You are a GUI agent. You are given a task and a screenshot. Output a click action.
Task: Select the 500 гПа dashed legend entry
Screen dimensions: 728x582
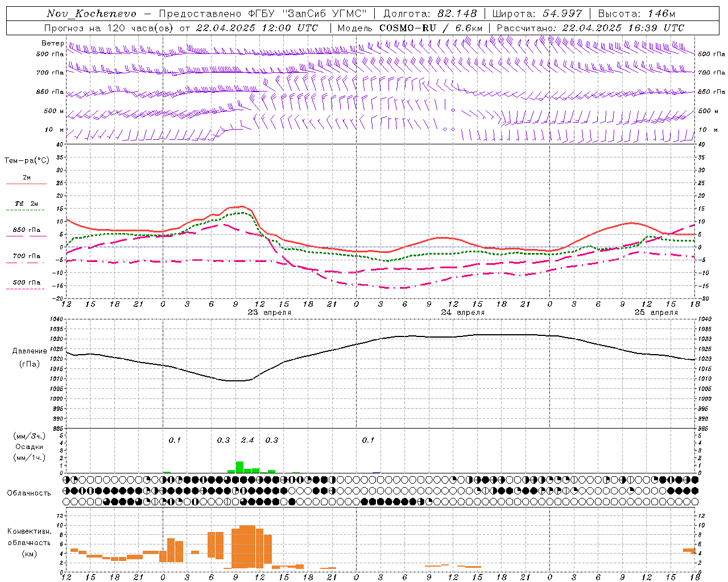coord(27,284)
